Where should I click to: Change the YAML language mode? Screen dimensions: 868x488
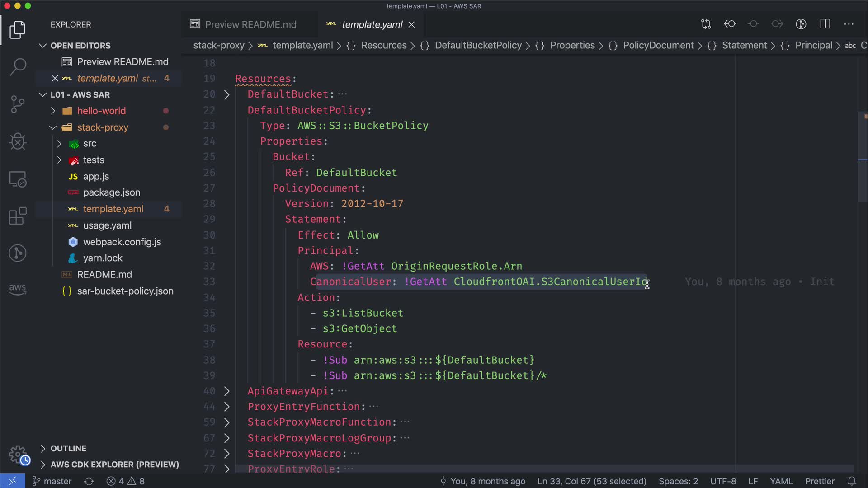781,481
